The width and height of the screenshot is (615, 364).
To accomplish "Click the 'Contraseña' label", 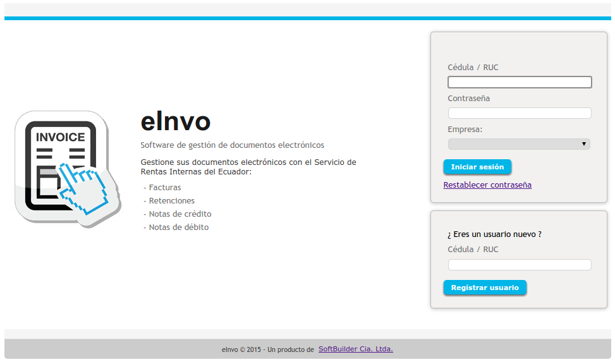I will (469, 99).
